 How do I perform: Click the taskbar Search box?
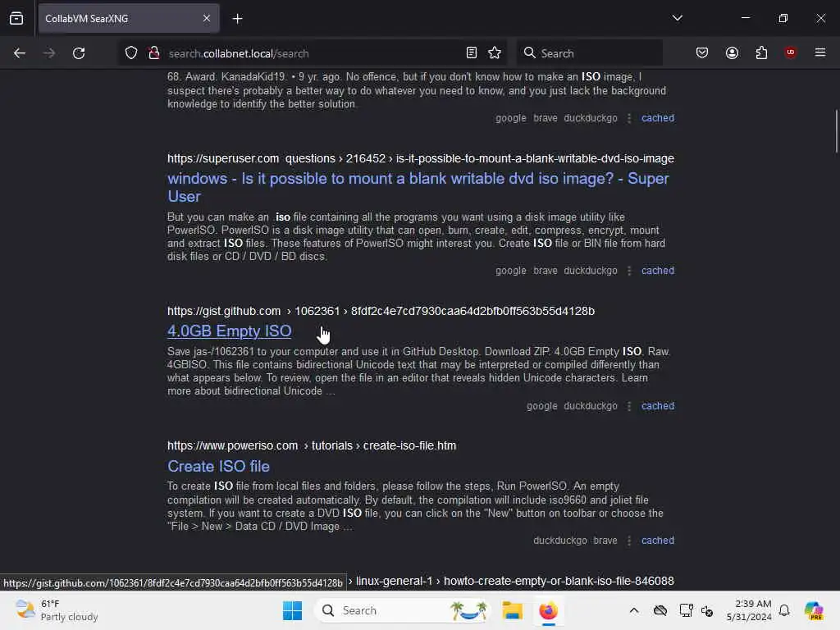coord(403,610)
